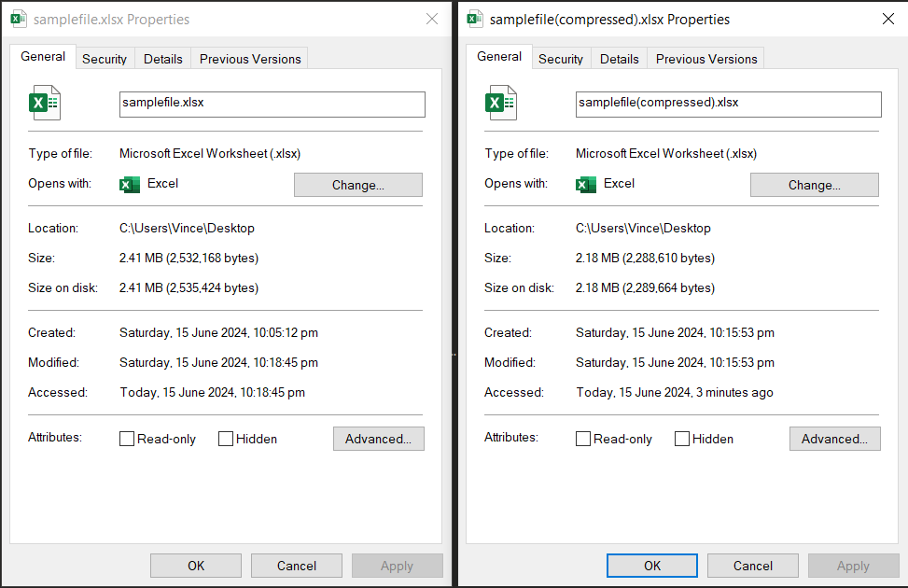Enable Hidden attribute for the compressed file
Viewport: 908px width, 588px height.
(681, 439)
